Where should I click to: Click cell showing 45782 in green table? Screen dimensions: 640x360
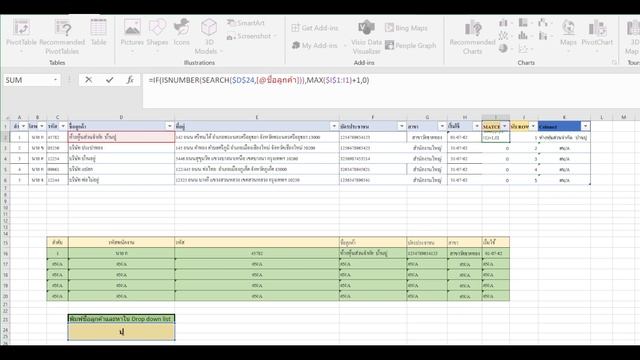coord(257,253)
